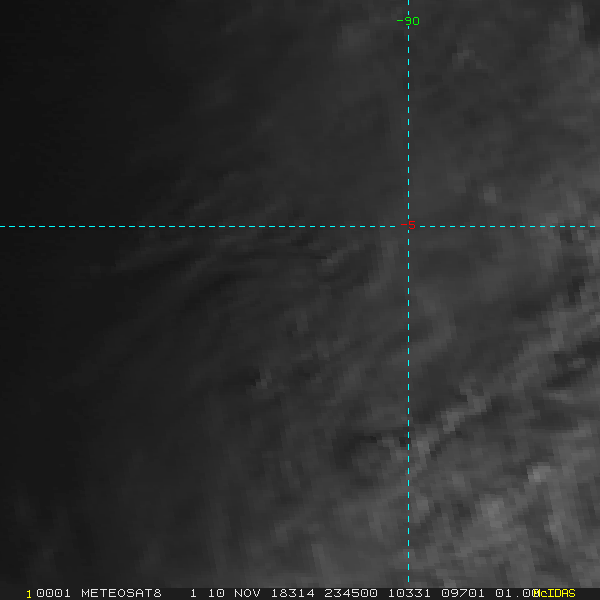This screenshot has height=600, width=600.
Task: Click the yellow 1 at footer start
Action: click(29, 593)
